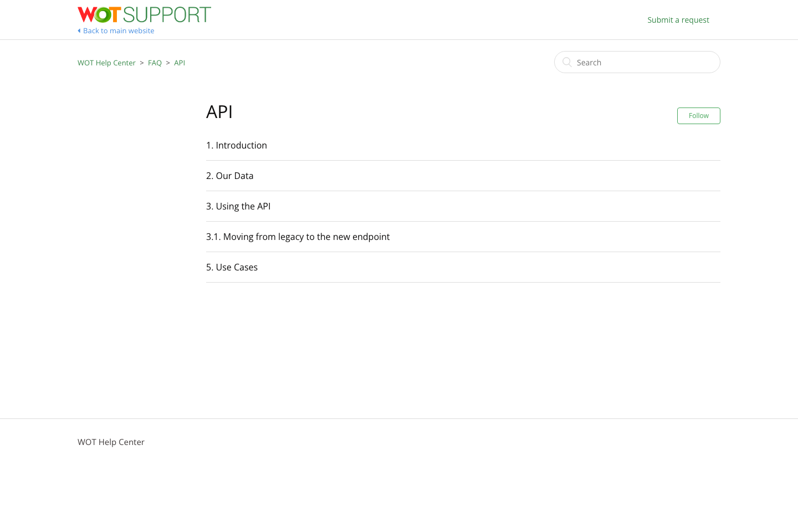Click the WOT Support logo
This screenshot has height=532, width=798.
click(x=144, y=14)
